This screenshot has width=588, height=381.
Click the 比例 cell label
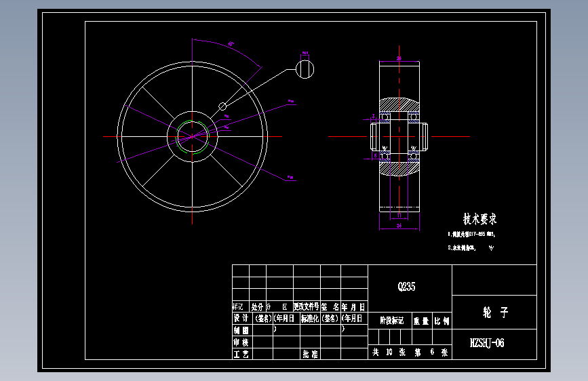(x=442, y=321)
